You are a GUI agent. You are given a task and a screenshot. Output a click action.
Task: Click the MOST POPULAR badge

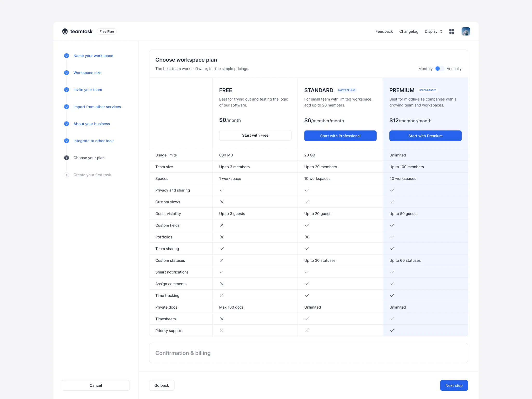pos(347,90)
